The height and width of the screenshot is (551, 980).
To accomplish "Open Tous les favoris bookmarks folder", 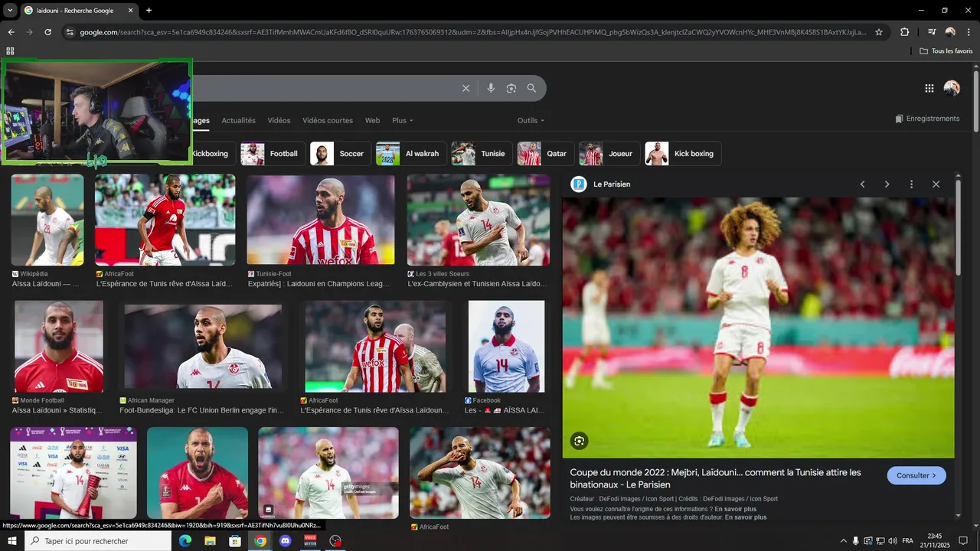I will pyautogui.click(x=946, y=51).
